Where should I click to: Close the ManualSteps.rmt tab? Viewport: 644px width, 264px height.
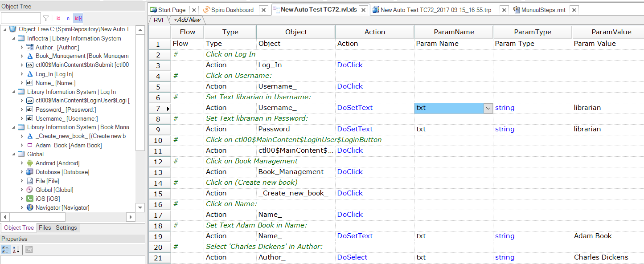pyautogui.click(x=574, y=10)
